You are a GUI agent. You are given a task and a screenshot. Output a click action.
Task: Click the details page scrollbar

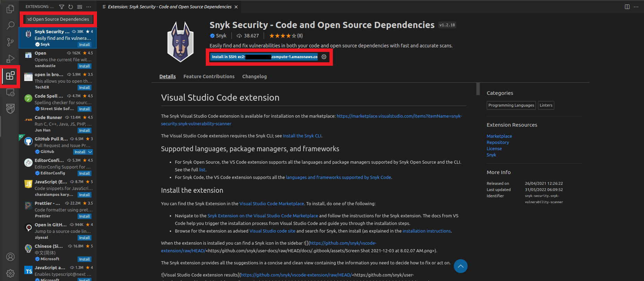(478, 89)
